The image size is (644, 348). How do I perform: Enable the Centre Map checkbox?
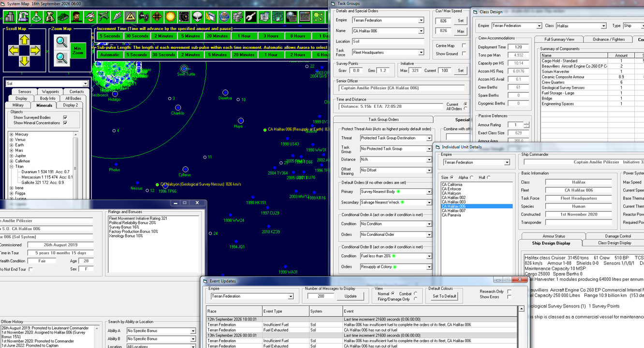pyautogui.click(x=464, y=46)
